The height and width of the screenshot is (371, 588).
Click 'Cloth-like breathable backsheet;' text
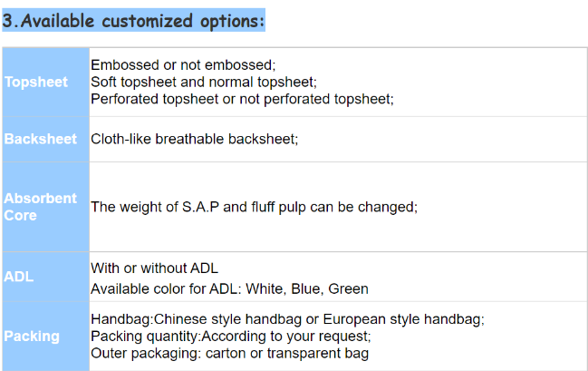(194, 140)
